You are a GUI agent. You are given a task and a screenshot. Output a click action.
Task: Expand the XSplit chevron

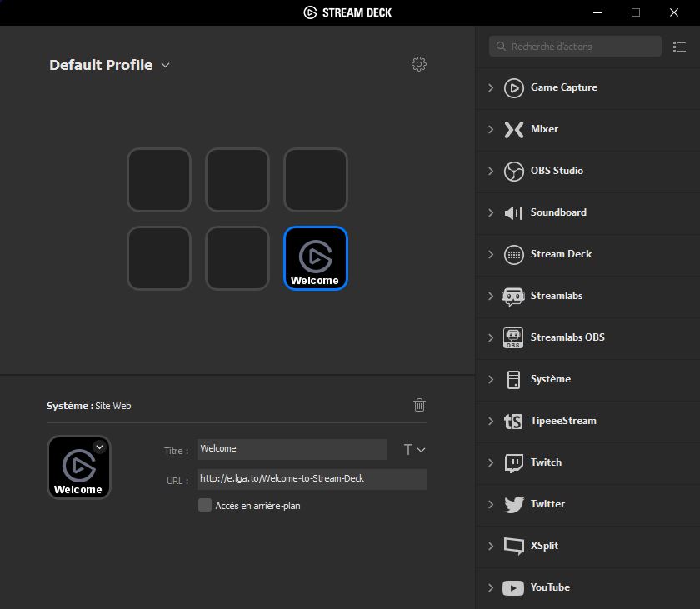pyautogui.click(x=491, y=546)
